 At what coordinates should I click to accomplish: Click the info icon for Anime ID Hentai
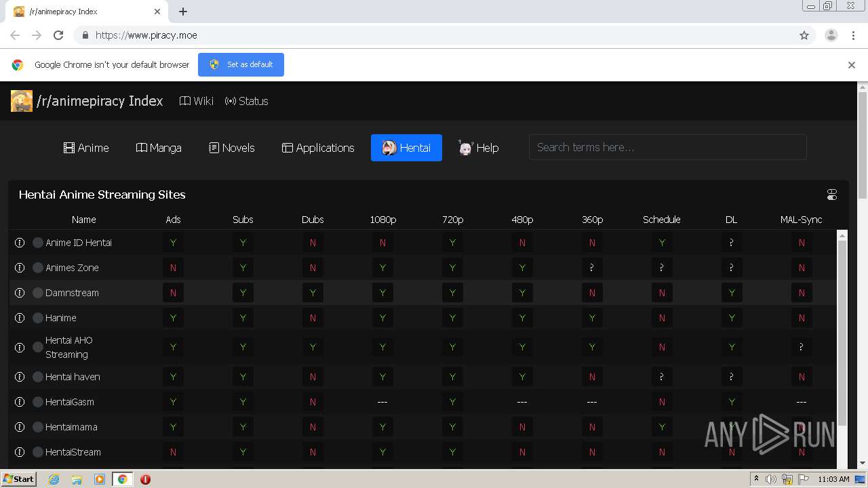20,243
